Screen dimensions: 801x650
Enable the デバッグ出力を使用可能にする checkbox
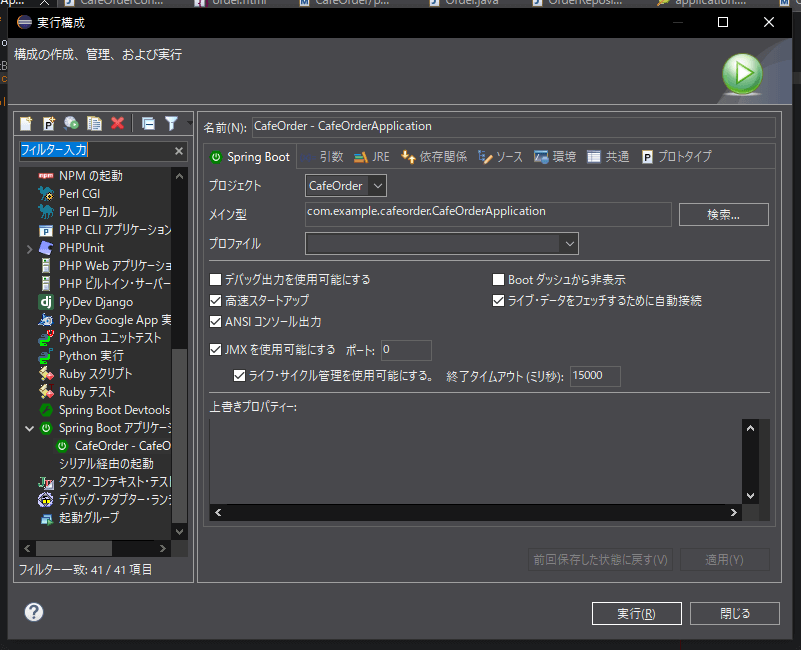[216, 280]
